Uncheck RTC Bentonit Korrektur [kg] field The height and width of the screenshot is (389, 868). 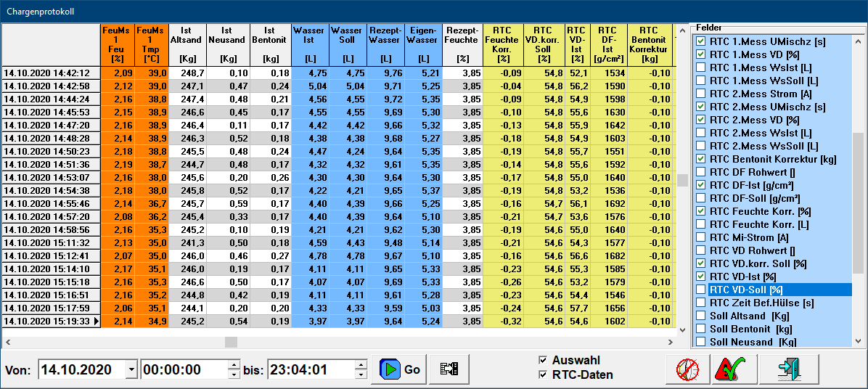click(x=700, y=159)
